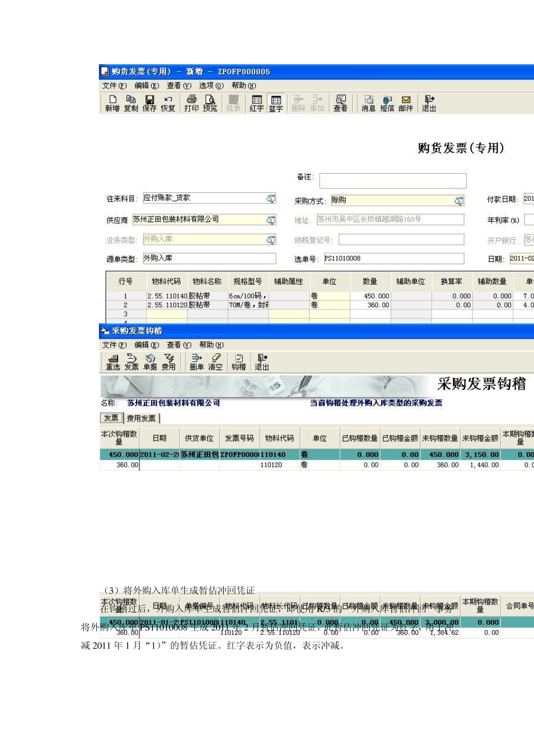Open 选项 menu in invoice window

pos(211,85)
